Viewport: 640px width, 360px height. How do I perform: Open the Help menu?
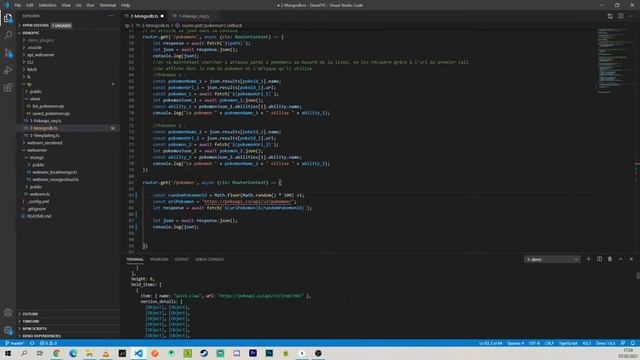tap(125, 5)
